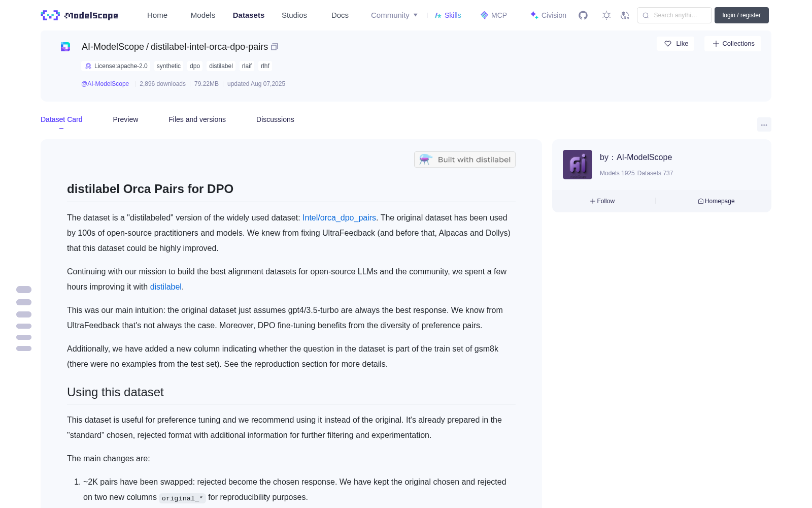Click the synthetic tag
The height and width of the screenshot is (508, 812).
[168, 66]
